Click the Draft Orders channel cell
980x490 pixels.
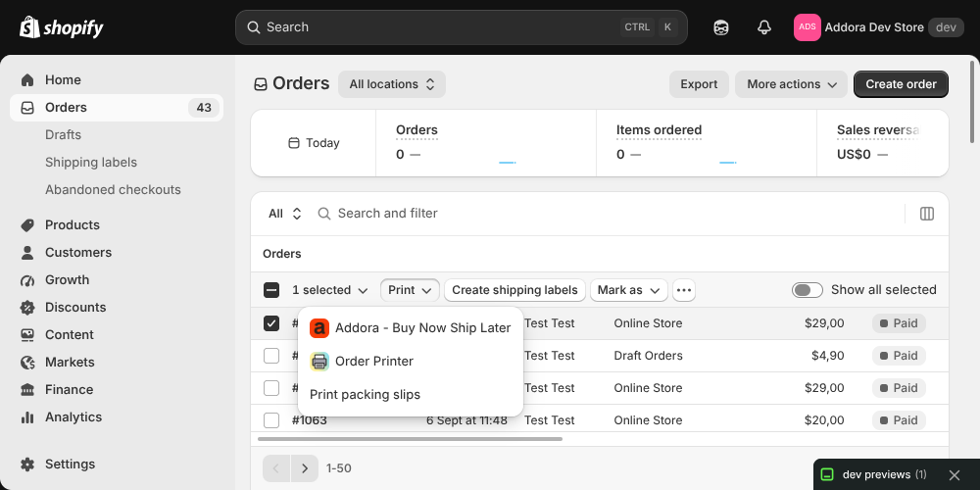click(648, 356)
